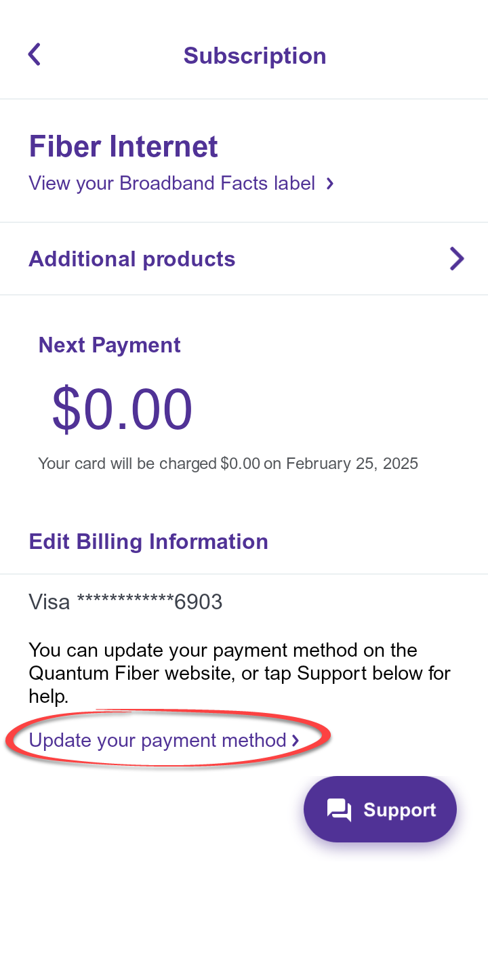Open the Support chat
This screenshot has width=488, height=980.
[x=380, y=809]
